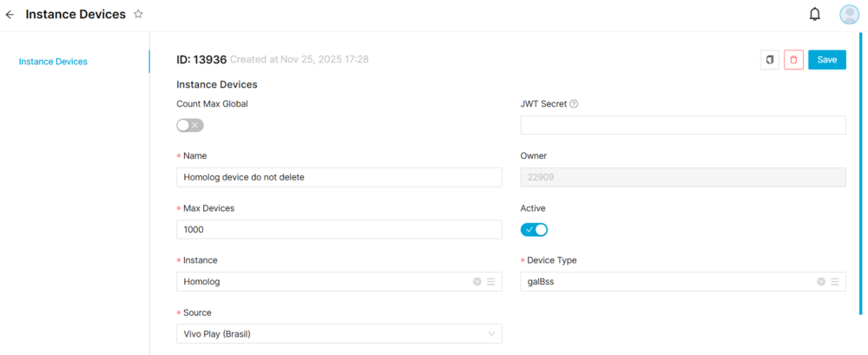Image resolution: width=868 pixels, height=355 pixels.
Task: Click the copy record icon
Action: click(x=769, y=60)
